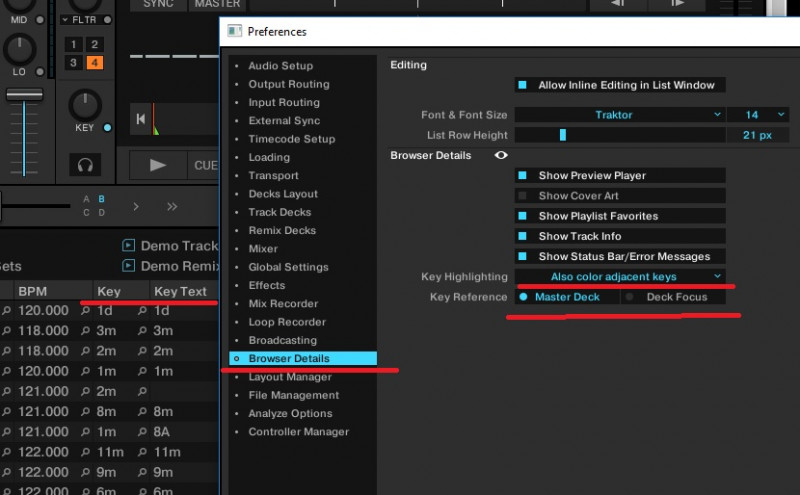Sort by the Key column header
The image size is (800, 495).
[x=109, y=291]
